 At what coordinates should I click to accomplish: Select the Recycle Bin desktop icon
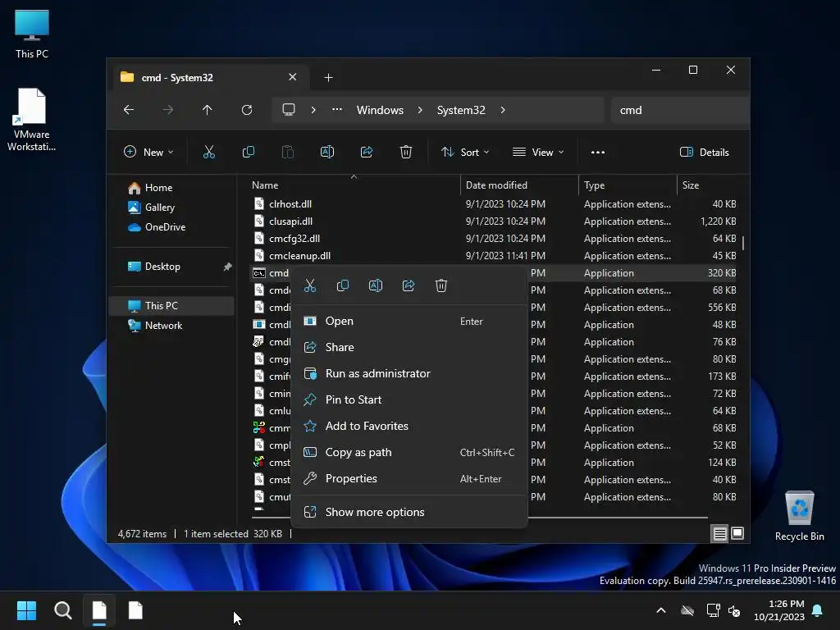pos(799,516)
